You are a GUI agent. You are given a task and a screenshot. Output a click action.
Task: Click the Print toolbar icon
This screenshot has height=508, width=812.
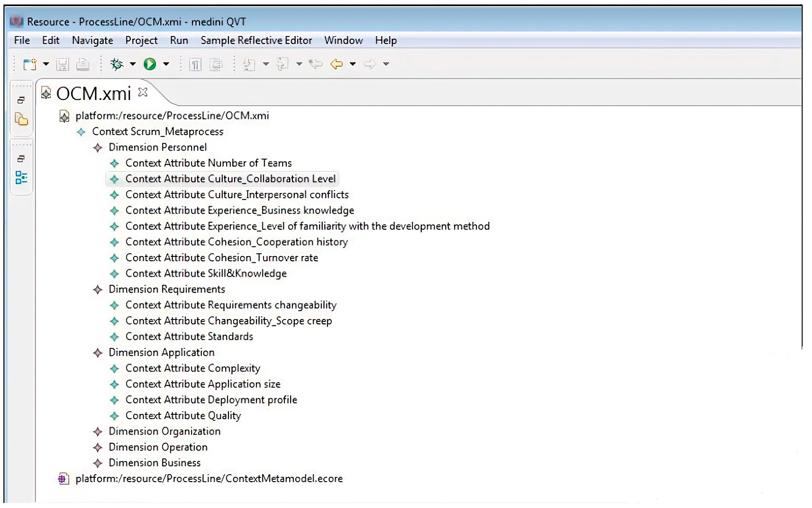coord(83,64)
